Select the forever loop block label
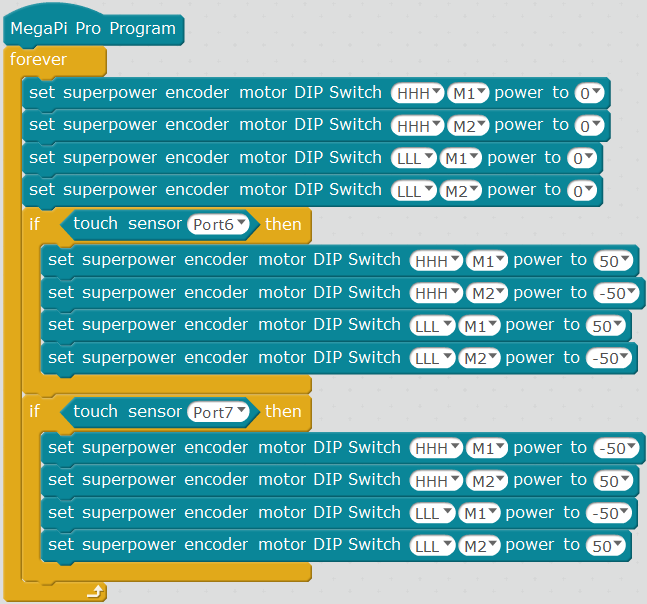This screenshot has width=647, height=604. tap(38, 60)
